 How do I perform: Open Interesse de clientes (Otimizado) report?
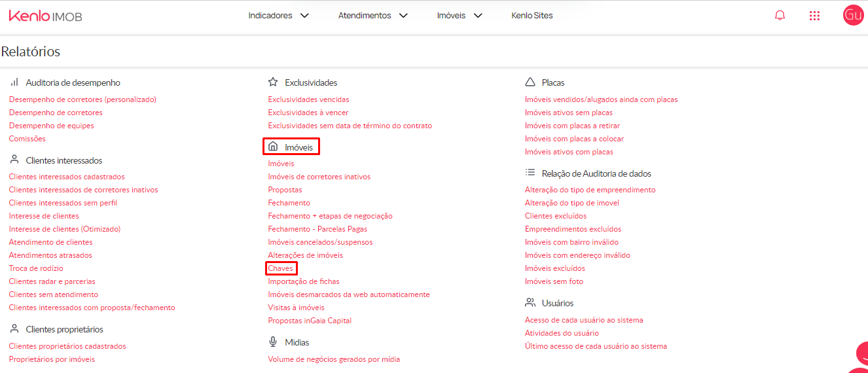65,229
